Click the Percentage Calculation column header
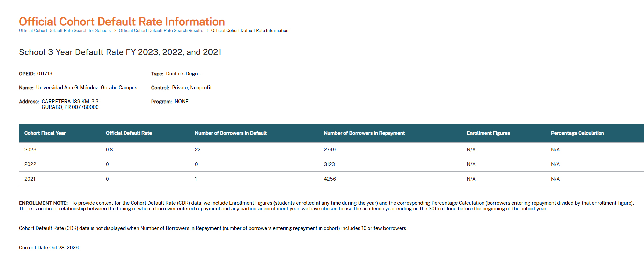 577,133
